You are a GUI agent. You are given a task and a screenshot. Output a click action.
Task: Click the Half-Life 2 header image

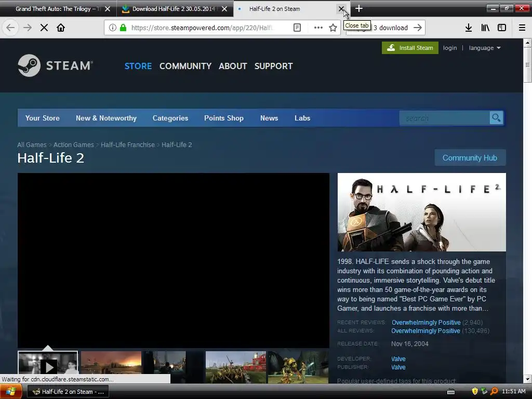coord(422,212)
